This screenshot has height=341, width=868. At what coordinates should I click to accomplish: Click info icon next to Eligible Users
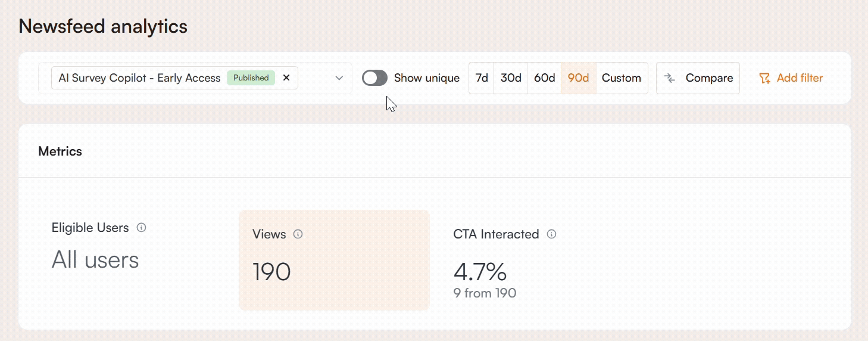141,228
